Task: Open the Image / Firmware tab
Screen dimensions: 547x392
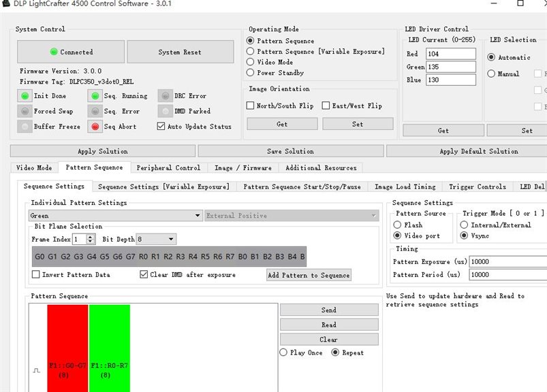Action: [x=243, y=167]
